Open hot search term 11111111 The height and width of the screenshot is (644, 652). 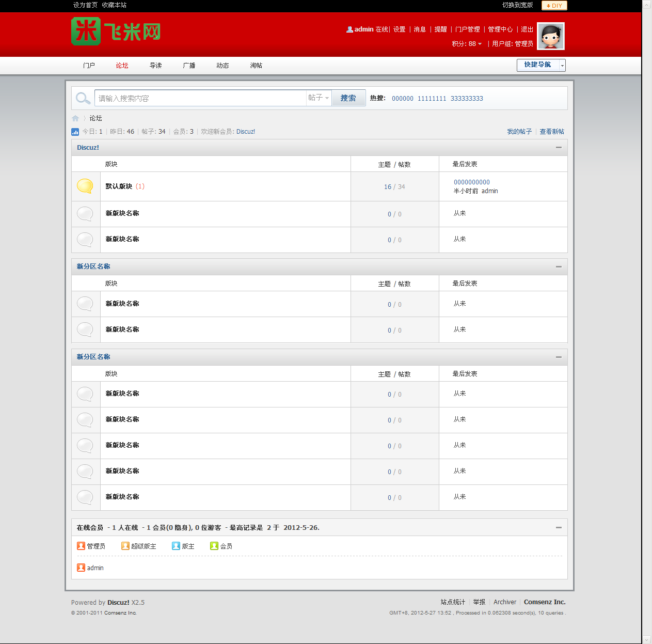click(432, 99)
